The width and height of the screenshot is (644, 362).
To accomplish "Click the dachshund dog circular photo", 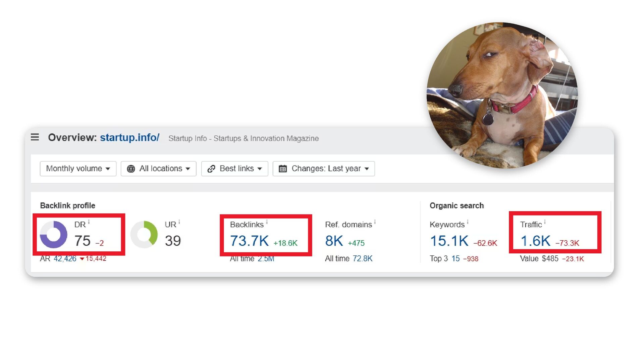I will point(502,95).
